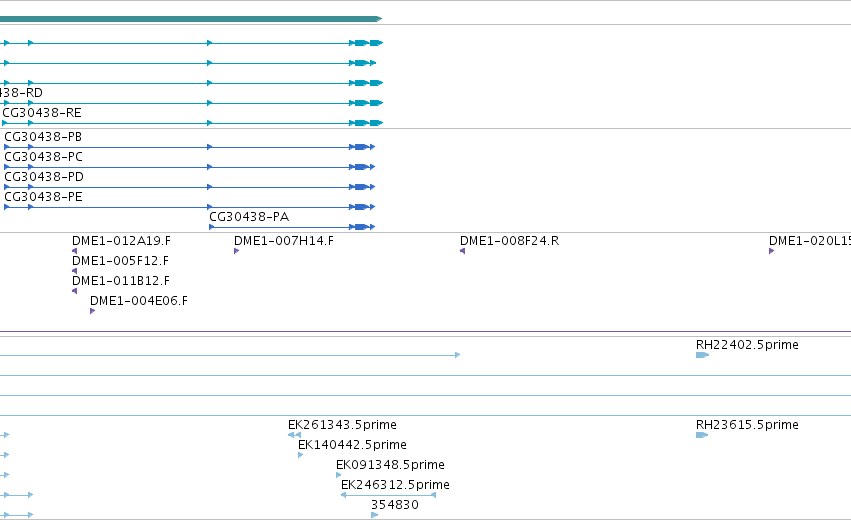Open the EK140442.5prime label
851x520 pixels.
pyautogui.click(x=352, y=445)
